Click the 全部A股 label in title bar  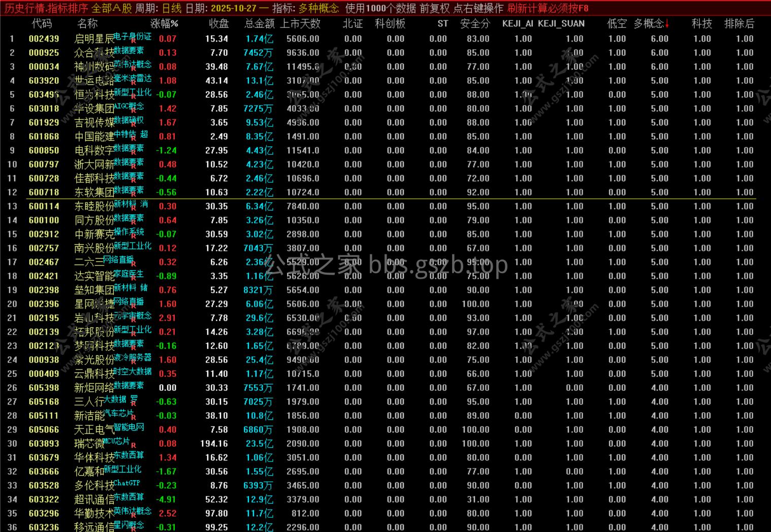tap(112, 8)
